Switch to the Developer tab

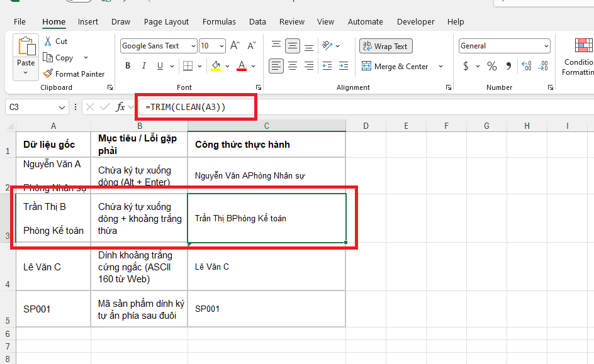(x=415, y=22)
